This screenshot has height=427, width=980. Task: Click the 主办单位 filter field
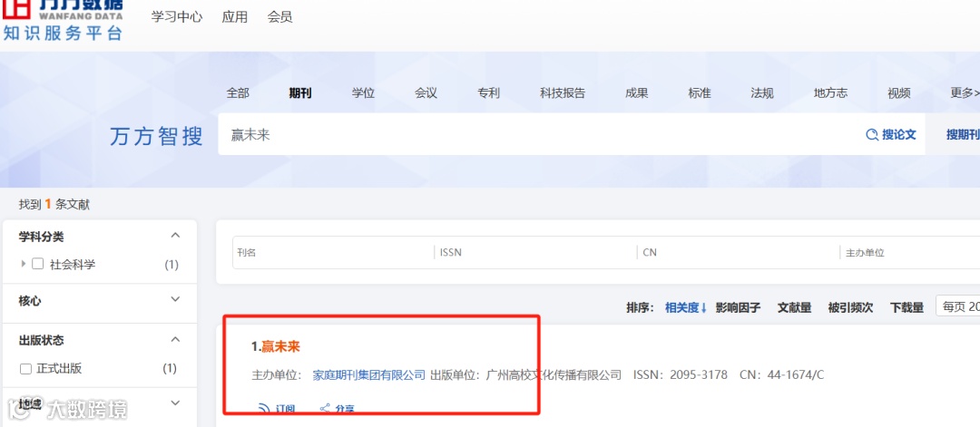[911, 253]
